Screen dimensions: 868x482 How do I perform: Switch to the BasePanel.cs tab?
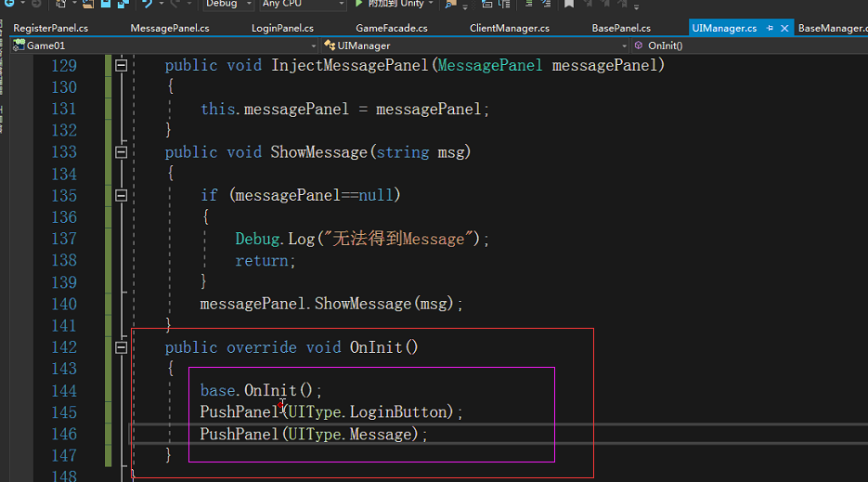point(621,28)
